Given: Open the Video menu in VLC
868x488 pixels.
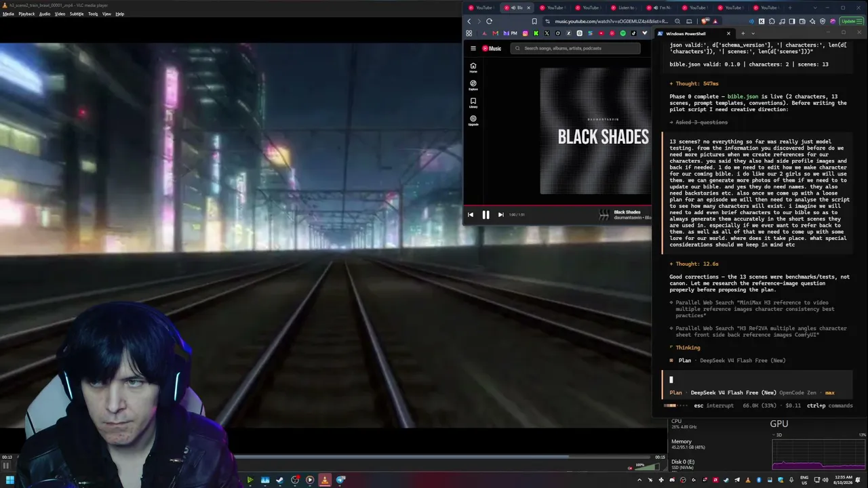Looking at the screenshot, I should (x=60, y=14).
